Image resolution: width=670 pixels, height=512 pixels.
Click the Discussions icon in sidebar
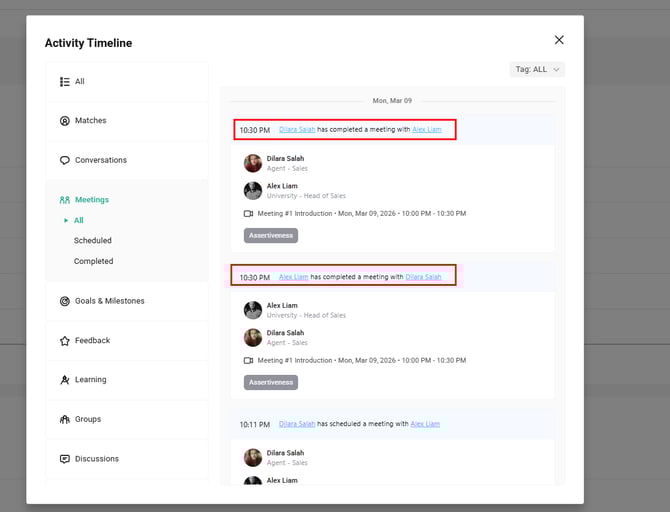65,459
